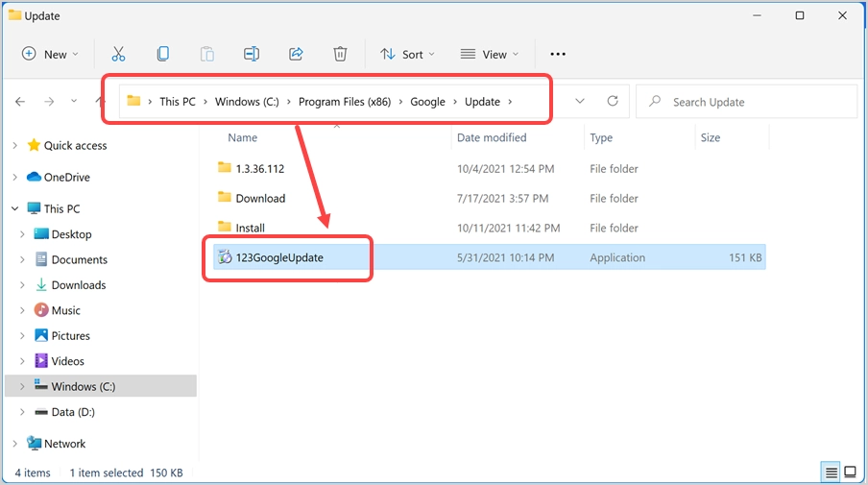Sort by Name column header
This screenshot has width=868, height=485.
coord(243,137)
